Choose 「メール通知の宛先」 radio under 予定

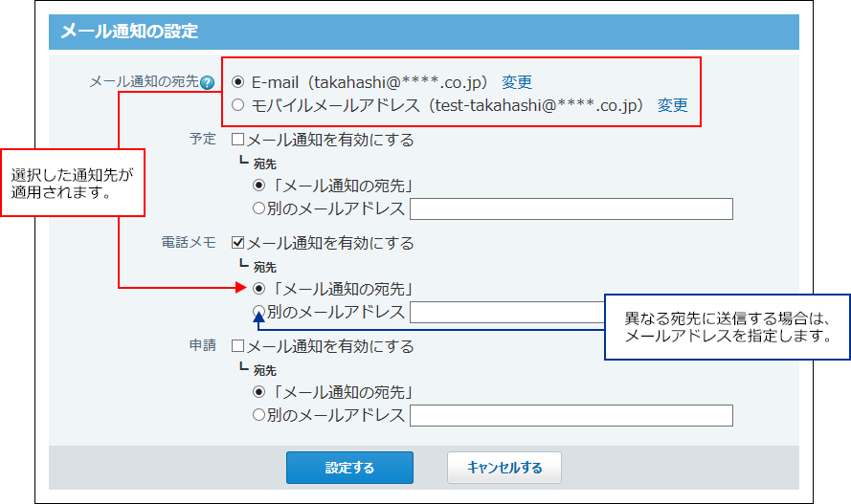[258, 186]
